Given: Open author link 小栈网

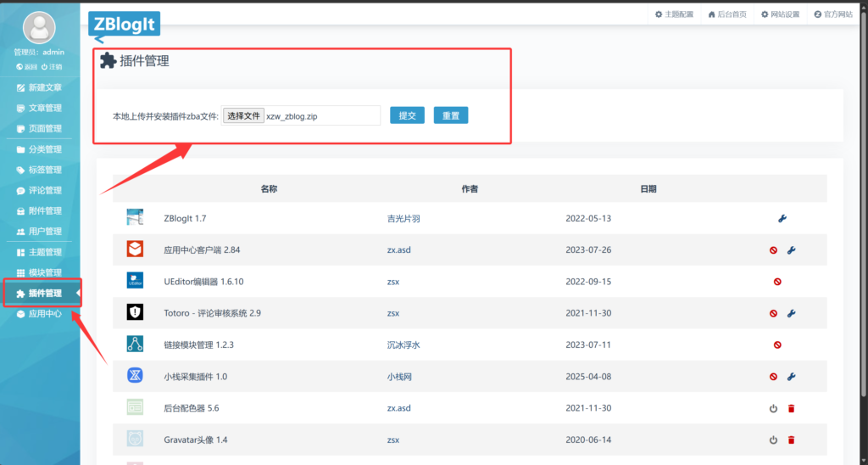Looking at the screenshot, I should [399, 377].
